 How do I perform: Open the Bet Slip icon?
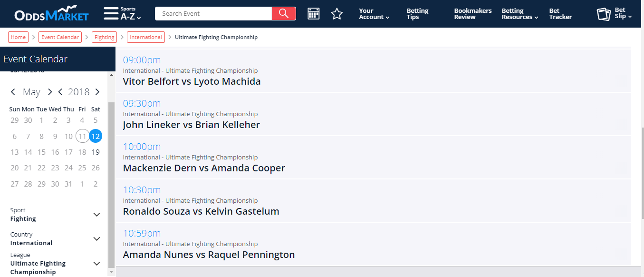click(x=604, y=14)
